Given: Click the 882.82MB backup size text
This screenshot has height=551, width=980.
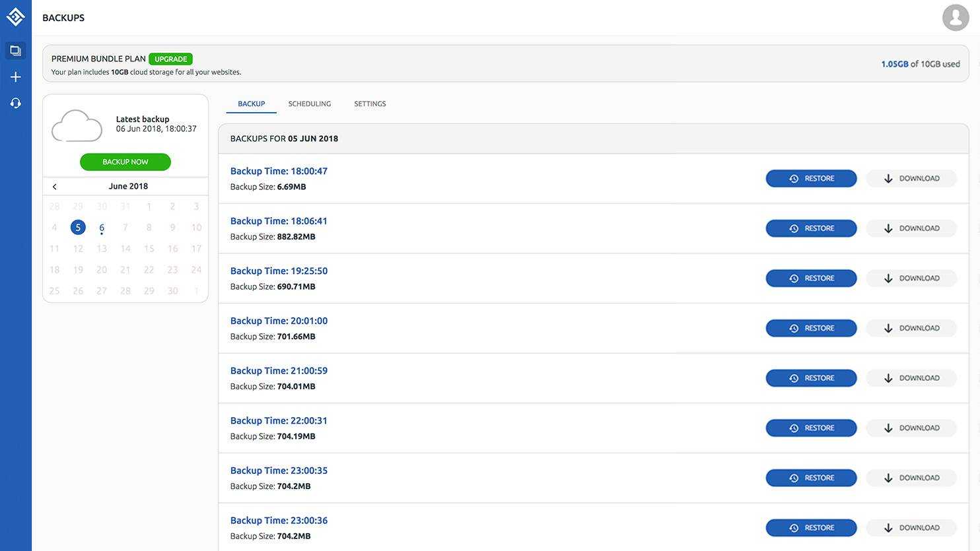Looking at the screenshot, I should coord(297,237).
